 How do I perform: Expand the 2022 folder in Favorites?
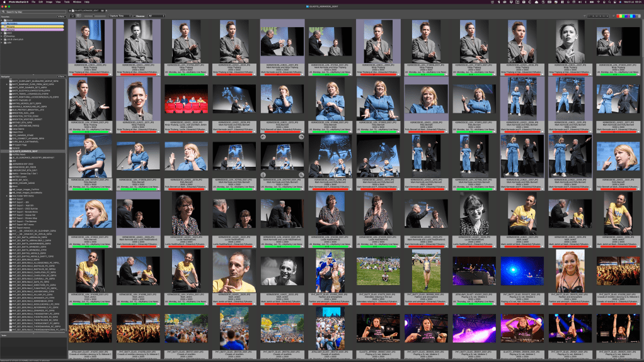pos(3,33)
